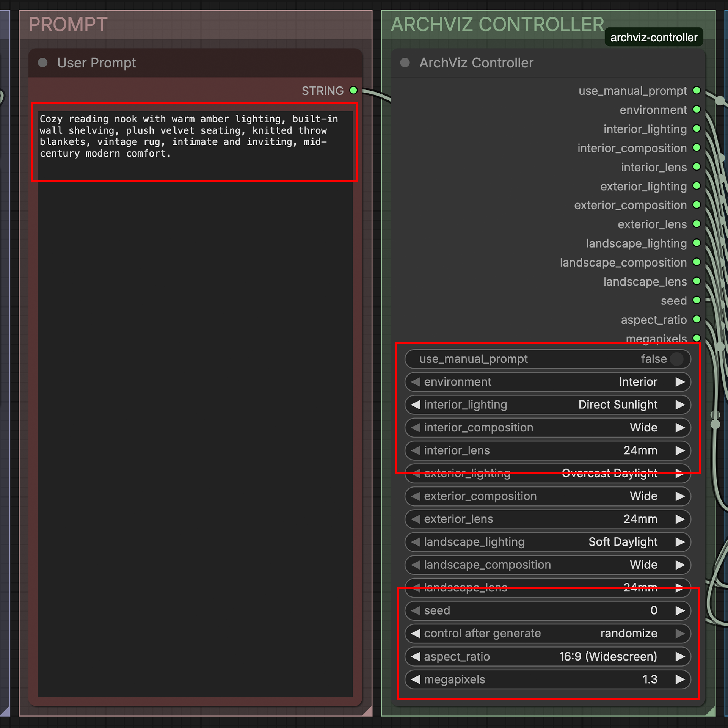Viewport: 728px width, 728px height.
Task: Click next arrow on exterior_composition widget
Action: 680,496
